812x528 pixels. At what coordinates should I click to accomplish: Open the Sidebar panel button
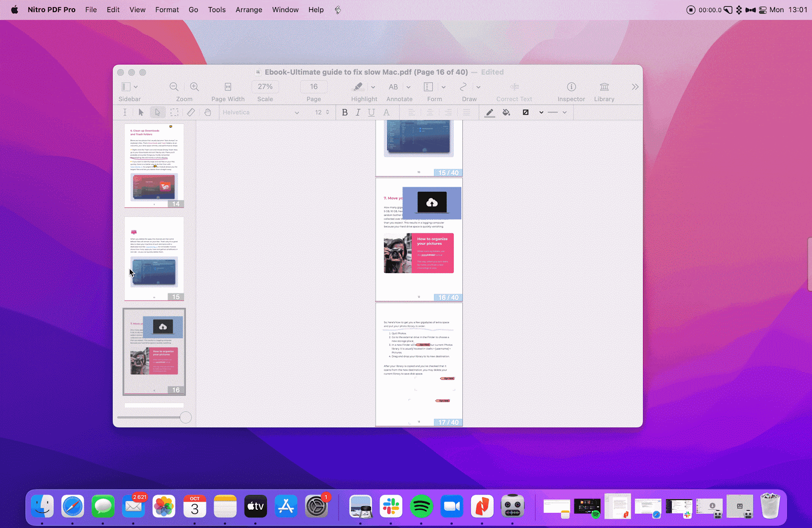click(126, 87)
